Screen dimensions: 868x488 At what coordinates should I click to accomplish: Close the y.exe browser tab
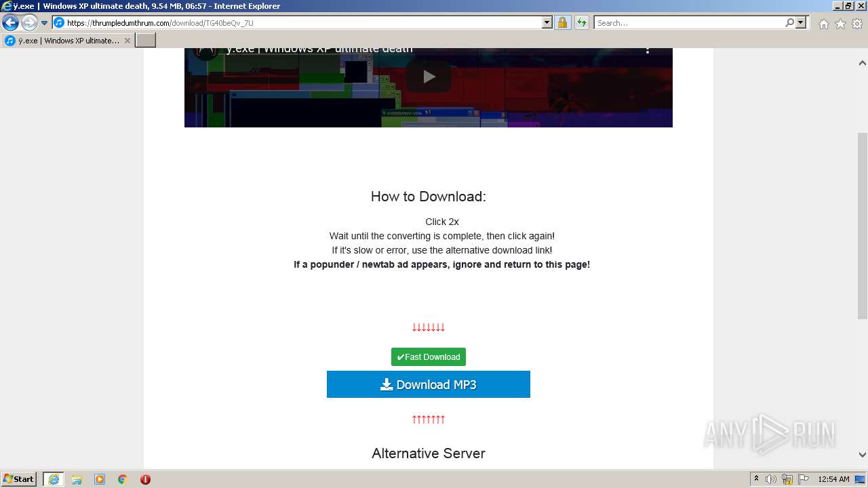coord(127,41)
